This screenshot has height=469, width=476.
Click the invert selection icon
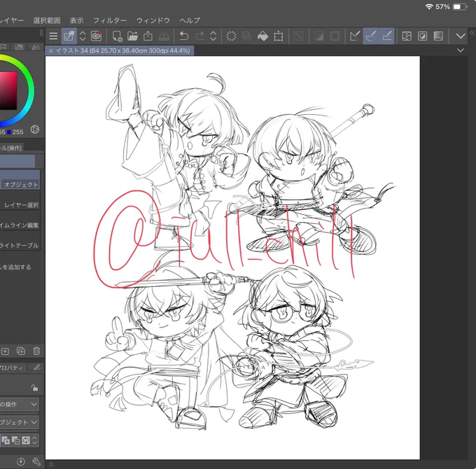pos(318,36)
